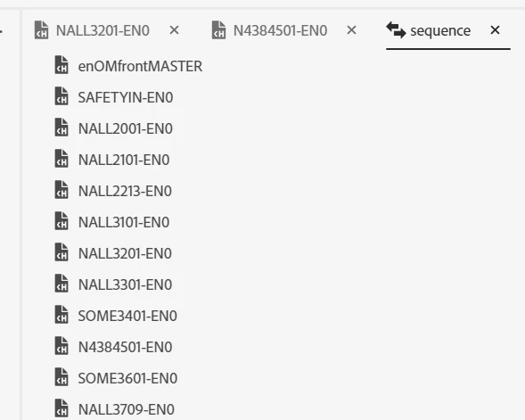Image resolution: width=525 pixels, height=420 pixels.
Task: Close the sequence tab
Action: [x=495, y=30]
